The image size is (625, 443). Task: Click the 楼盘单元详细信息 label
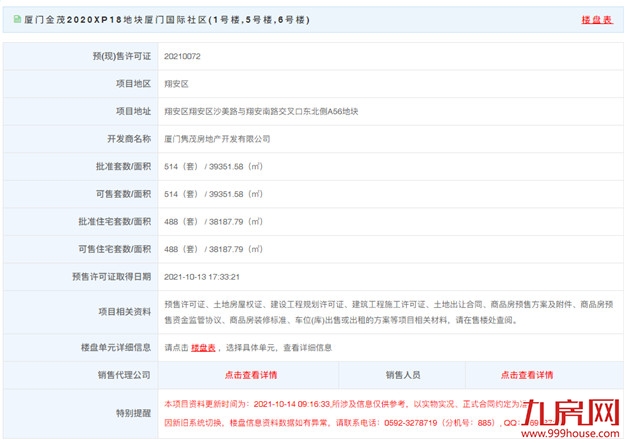(x=116, y=348)
